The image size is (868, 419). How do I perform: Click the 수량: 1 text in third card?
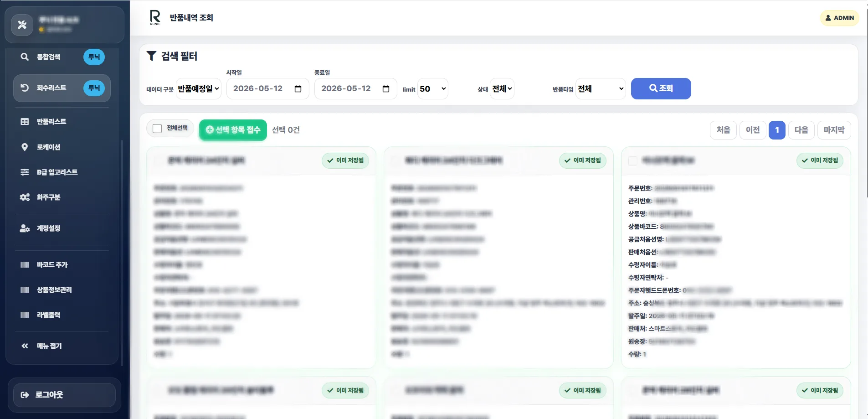point(637,354)
